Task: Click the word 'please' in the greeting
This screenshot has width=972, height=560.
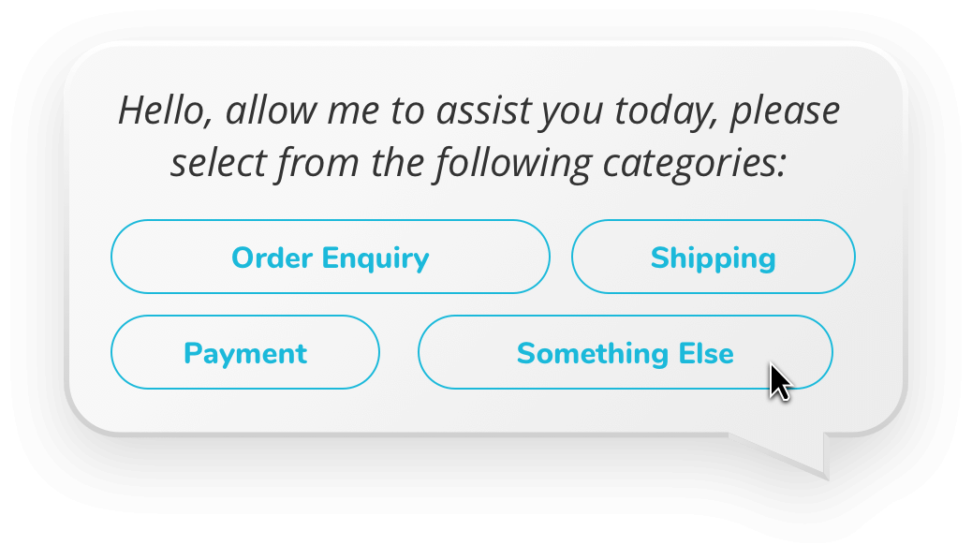Action: [x=785, y=112]
